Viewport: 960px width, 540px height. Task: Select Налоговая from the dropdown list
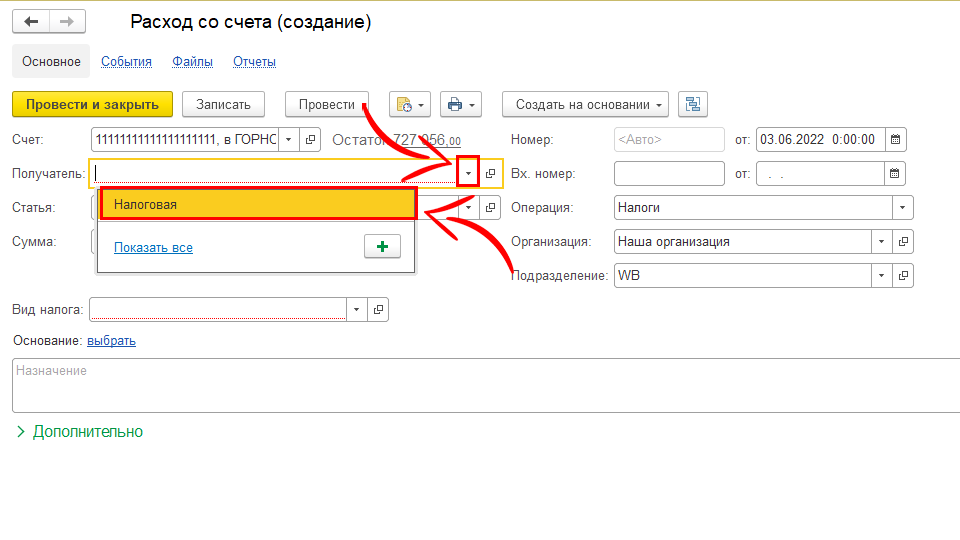tap(257, 204)
